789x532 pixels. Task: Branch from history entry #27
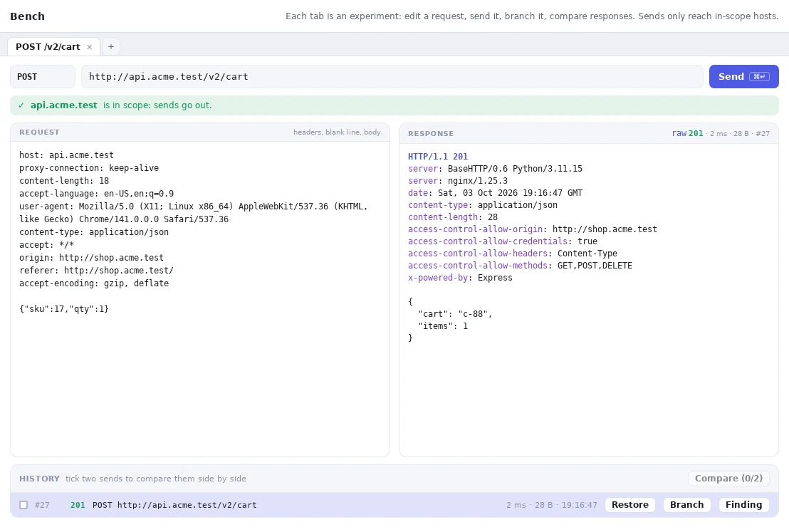coord(687,505)
